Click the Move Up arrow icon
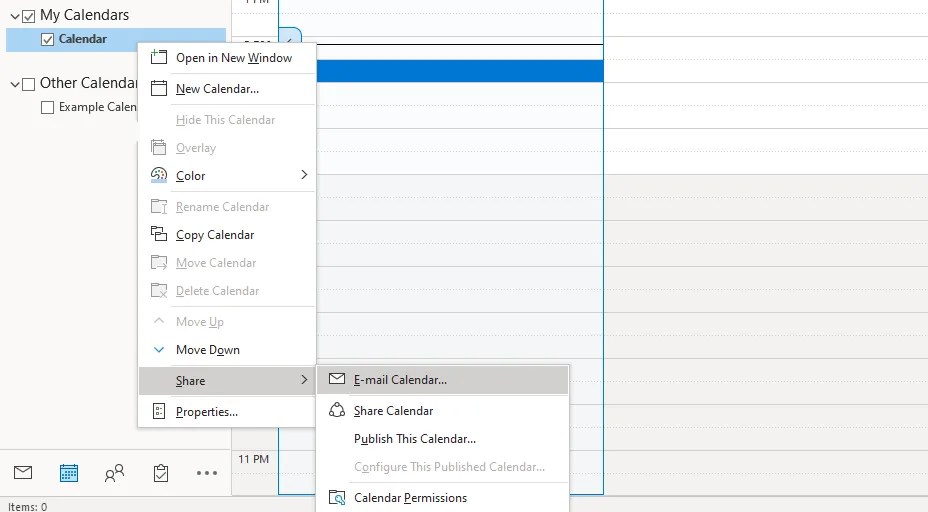928x512 pixels. tap(159, 321)
